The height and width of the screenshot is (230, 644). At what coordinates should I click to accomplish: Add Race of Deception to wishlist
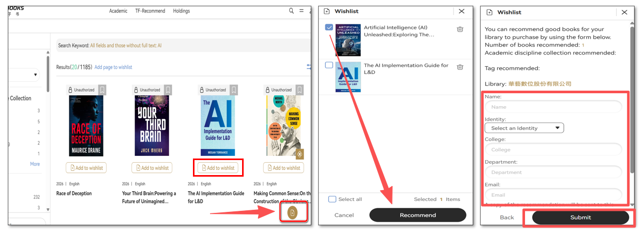pyautogui.click(x=86, y=168)
